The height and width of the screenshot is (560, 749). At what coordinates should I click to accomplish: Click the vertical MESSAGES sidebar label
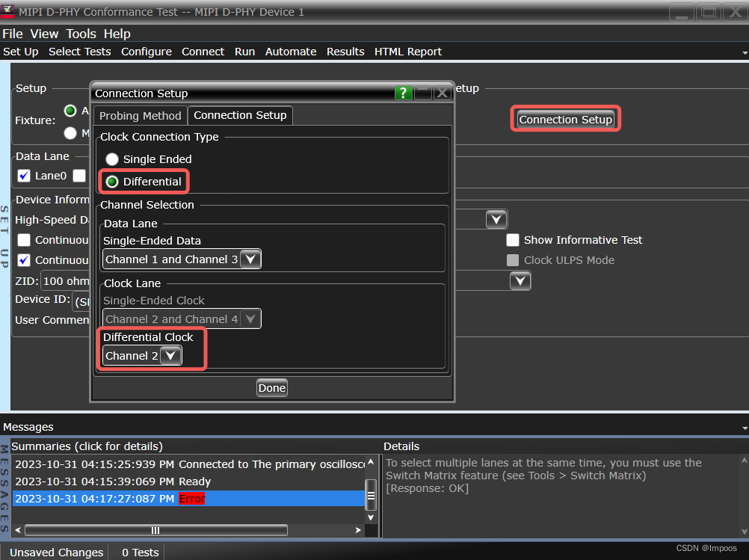tap(7, 490)
